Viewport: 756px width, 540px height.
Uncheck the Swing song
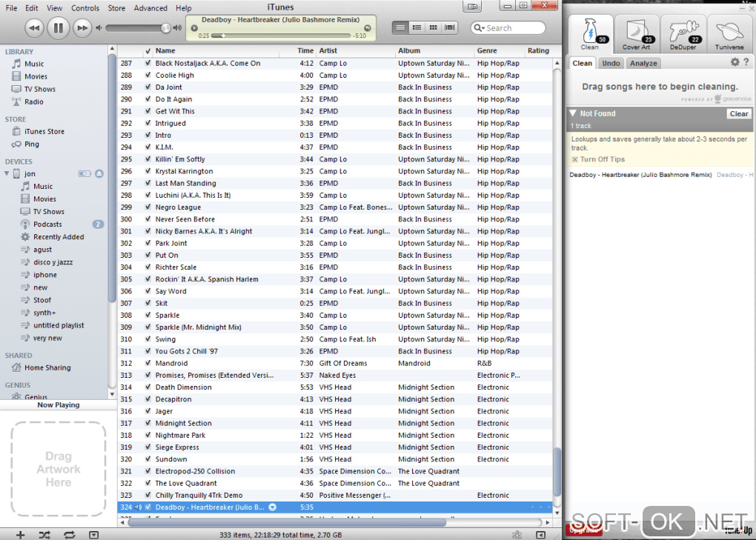[148, 339]
